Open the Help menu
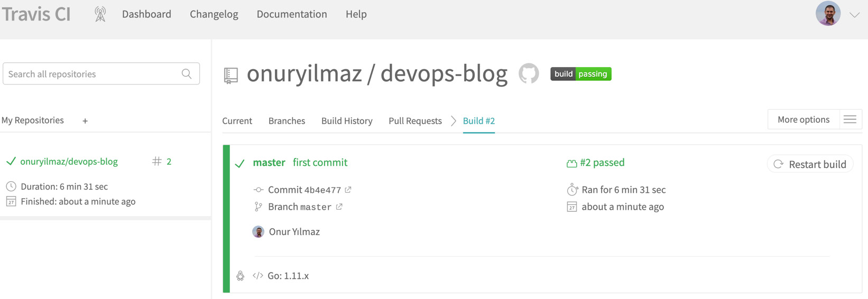This screenshot has height=299, width=868. 356,14
